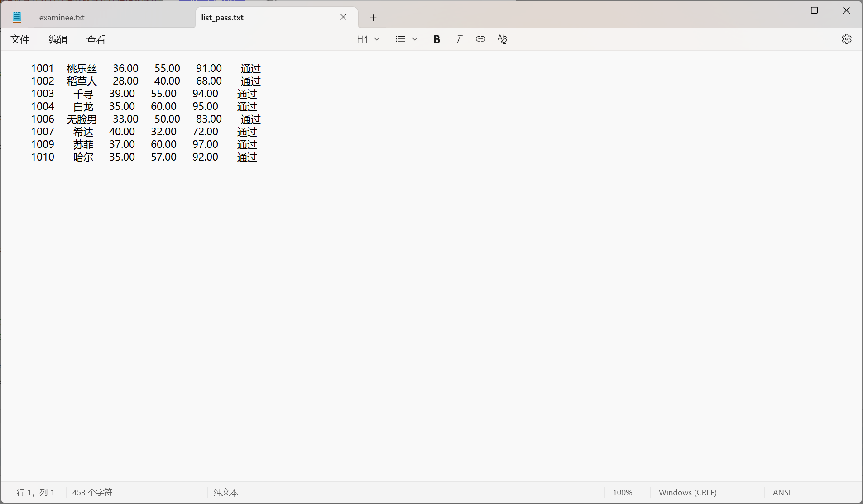Click the 纯文本 status entry

coord(226,493)
